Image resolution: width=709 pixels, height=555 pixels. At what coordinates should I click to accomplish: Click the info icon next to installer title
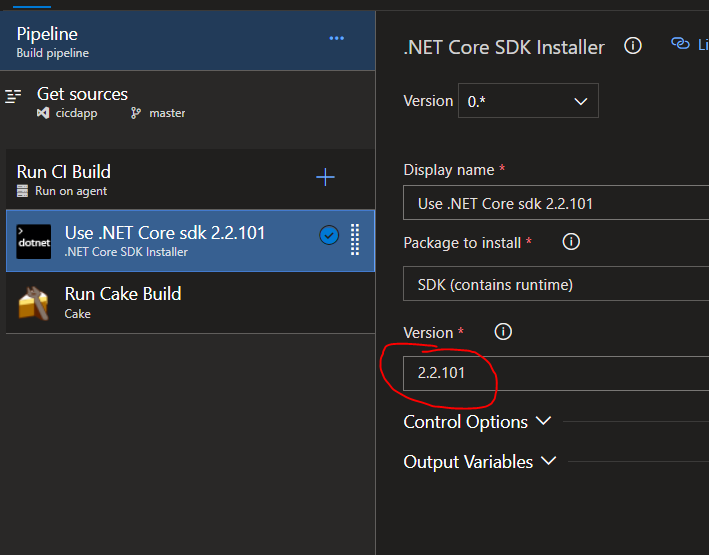coord(632,46)
